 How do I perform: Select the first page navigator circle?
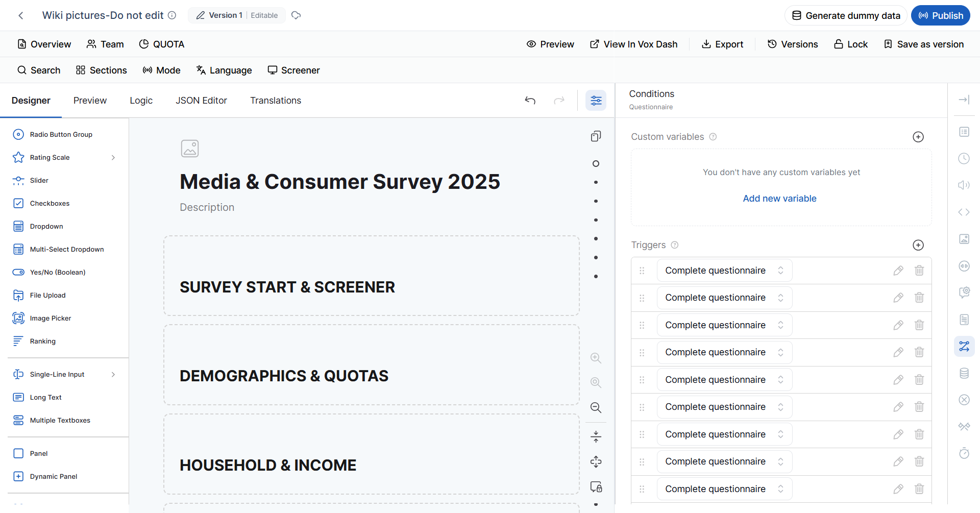click(596, 164)
